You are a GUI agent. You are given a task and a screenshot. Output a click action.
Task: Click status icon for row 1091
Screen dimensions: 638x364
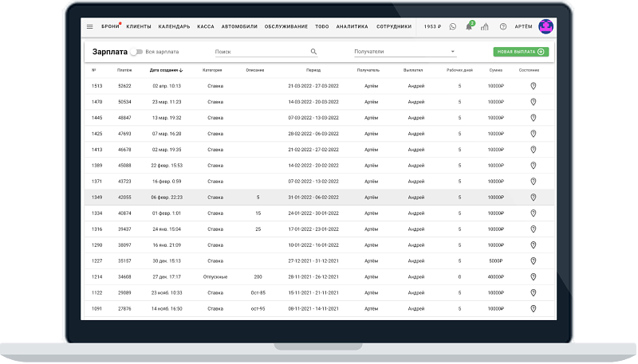click(x=534, y=309)
